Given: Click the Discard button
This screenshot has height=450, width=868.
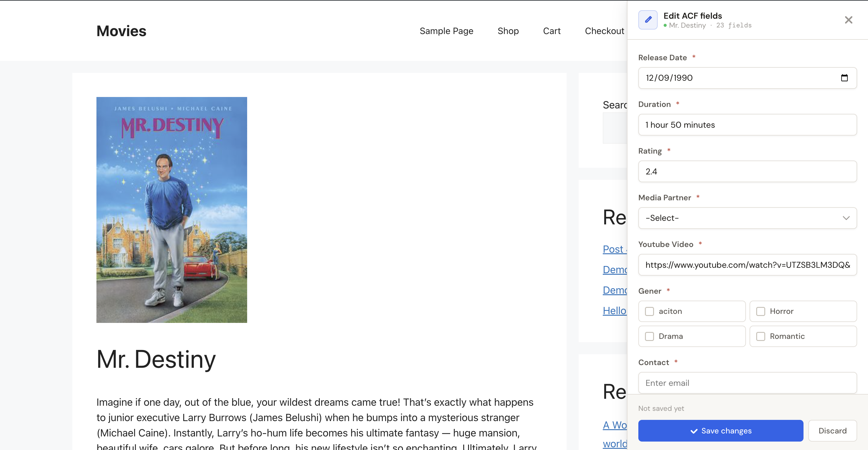Looking at the screenshot, I should click(x=832, y=430).
